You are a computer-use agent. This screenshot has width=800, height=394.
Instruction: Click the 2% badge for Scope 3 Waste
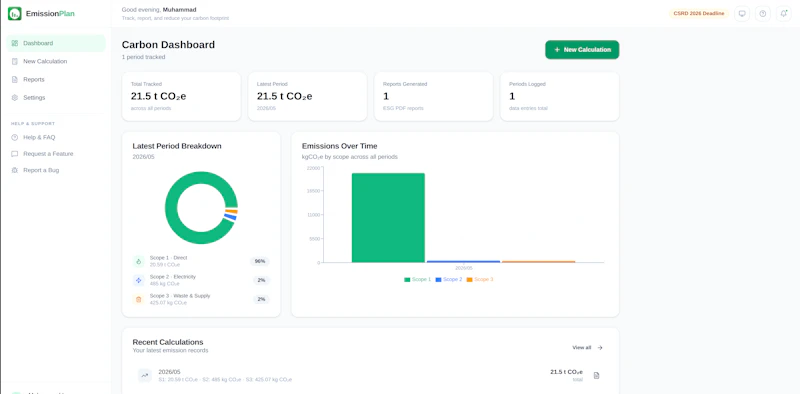coord(261,299)
